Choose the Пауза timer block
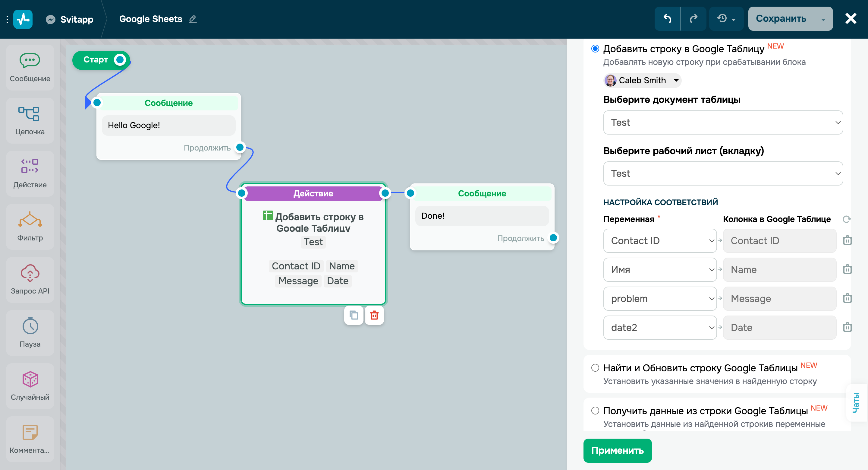868x470 pixels. pyautogui.click(x=30, y=332)
